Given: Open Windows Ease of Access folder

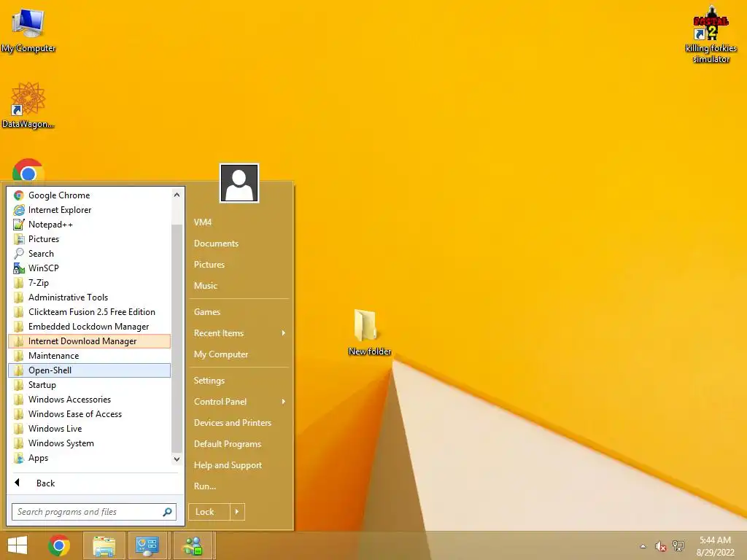Looking at the screenshot, I should click(89, 414).
